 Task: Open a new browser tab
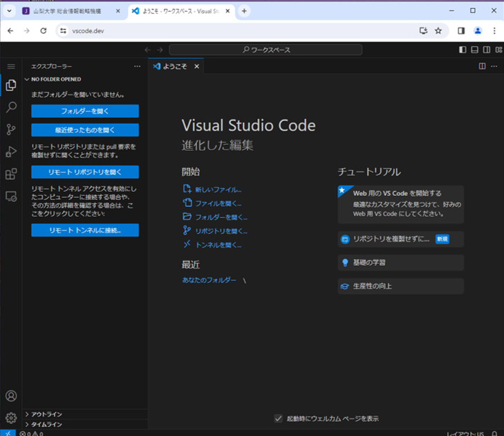(x=244, y=11)
